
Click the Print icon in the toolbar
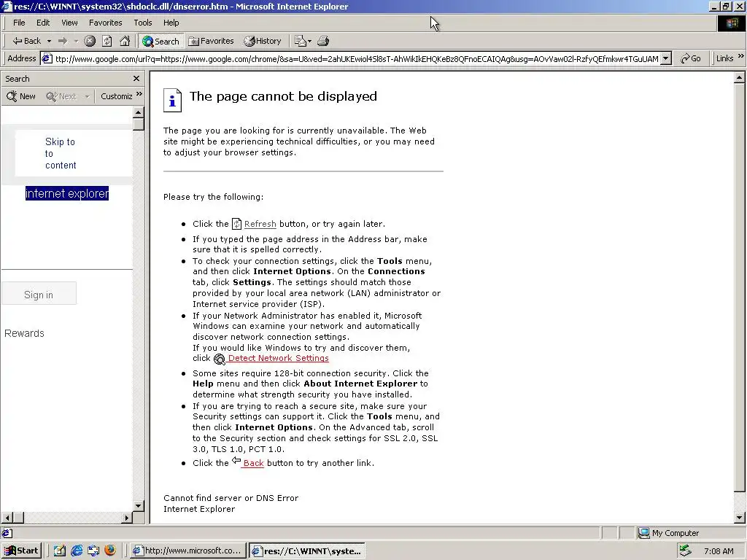[323, 41]
